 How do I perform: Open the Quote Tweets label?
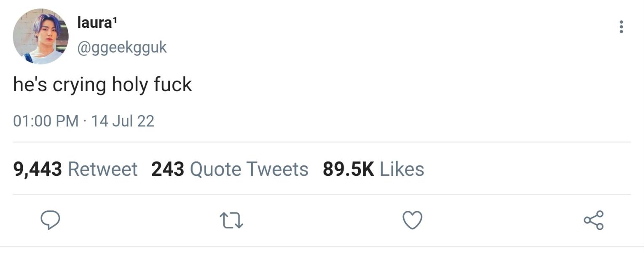249,169
